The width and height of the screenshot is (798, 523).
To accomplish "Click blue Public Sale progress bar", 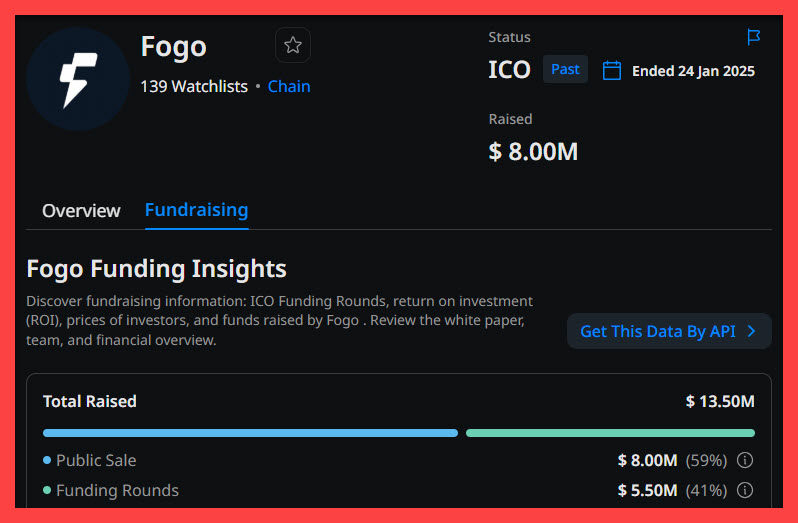I will pos(250,433).
